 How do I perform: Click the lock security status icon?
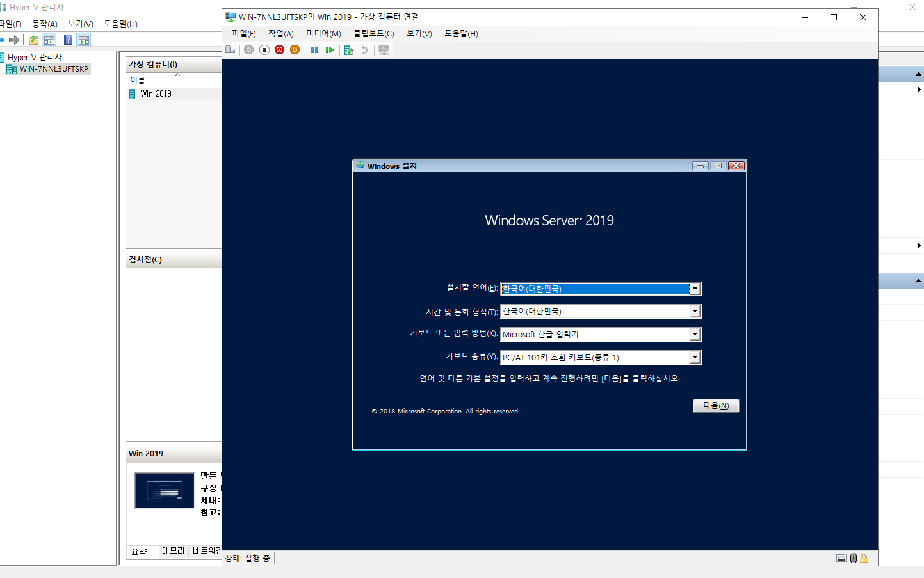click(864, 558)
